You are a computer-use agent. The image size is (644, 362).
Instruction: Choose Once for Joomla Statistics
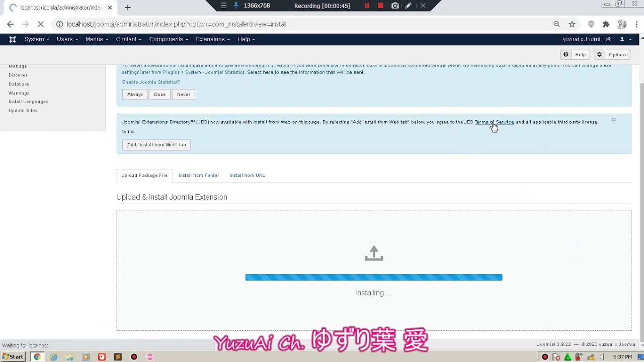[x=159, y=95]
